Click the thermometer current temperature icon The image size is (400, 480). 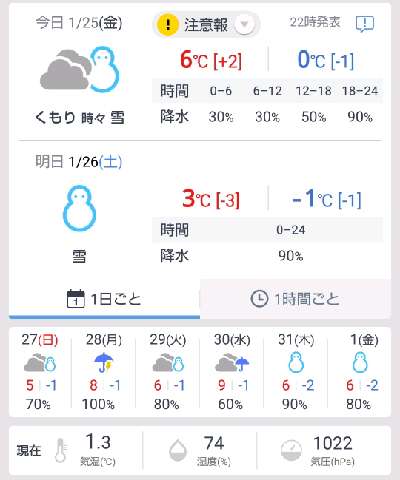(61, 450)
